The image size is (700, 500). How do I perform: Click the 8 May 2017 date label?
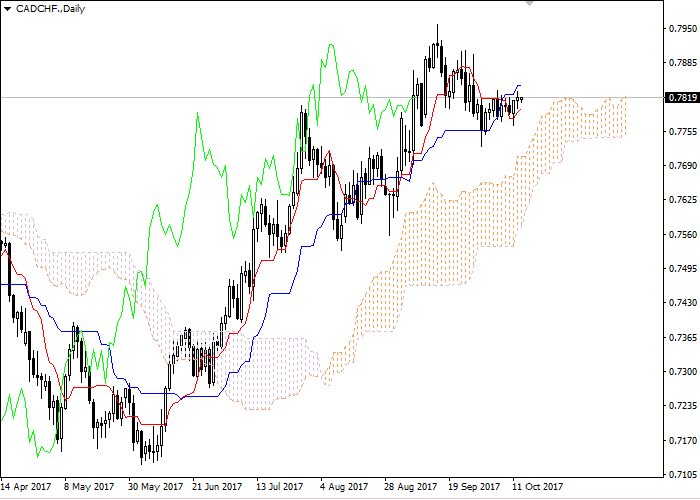(x=89, y=486)
